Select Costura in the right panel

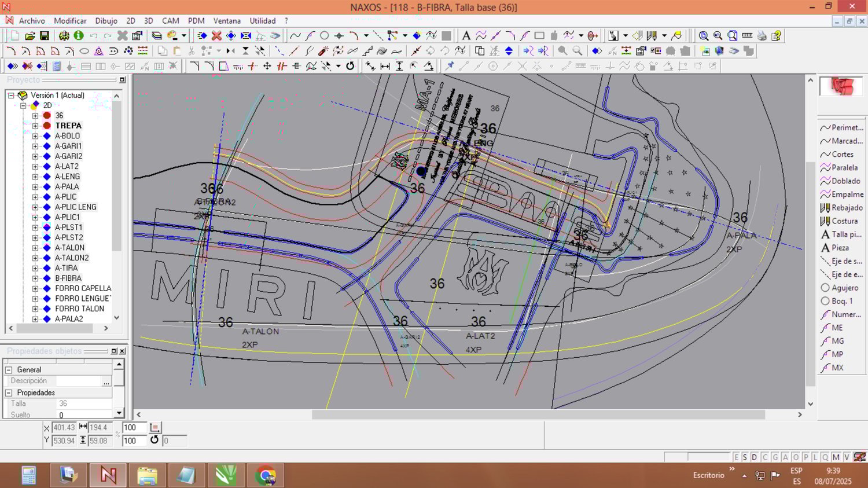[844, 221]
